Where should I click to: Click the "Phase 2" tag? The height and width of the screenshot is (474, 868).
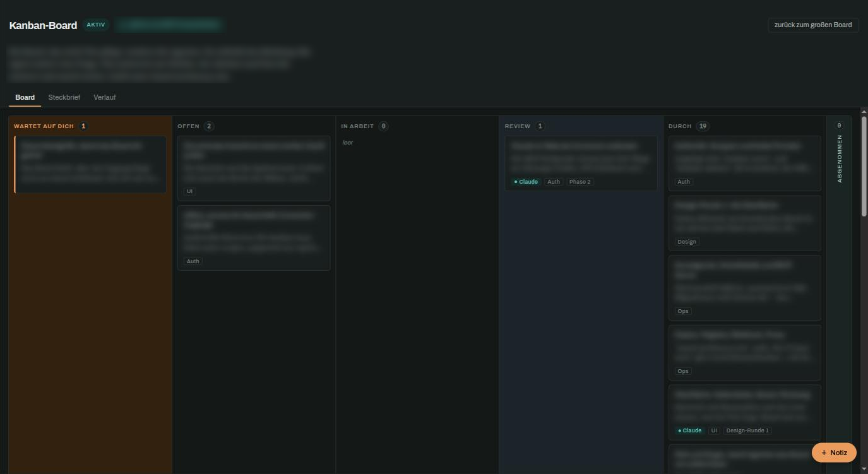point(580,182)
